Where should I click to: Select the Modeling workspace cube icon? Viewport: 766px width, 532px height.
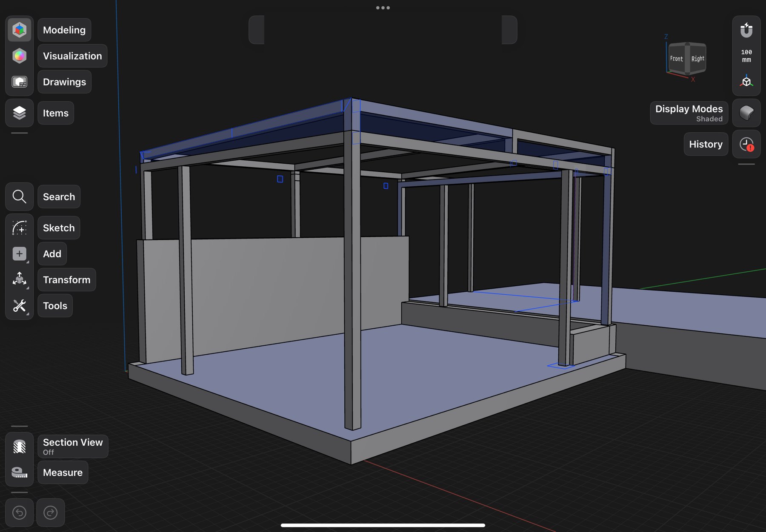pyautogui.click(x=20, y=30)
